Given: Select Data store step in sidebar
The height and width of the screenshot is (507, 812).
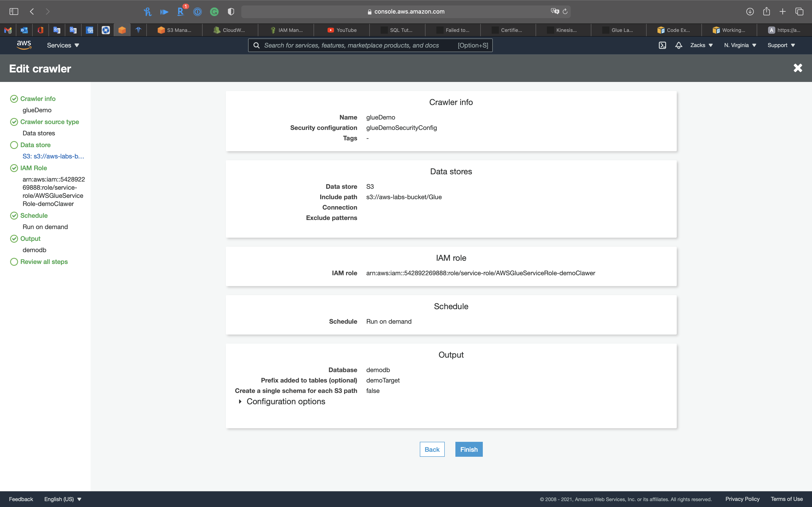Looking at the screenshot, I should 35,145.
